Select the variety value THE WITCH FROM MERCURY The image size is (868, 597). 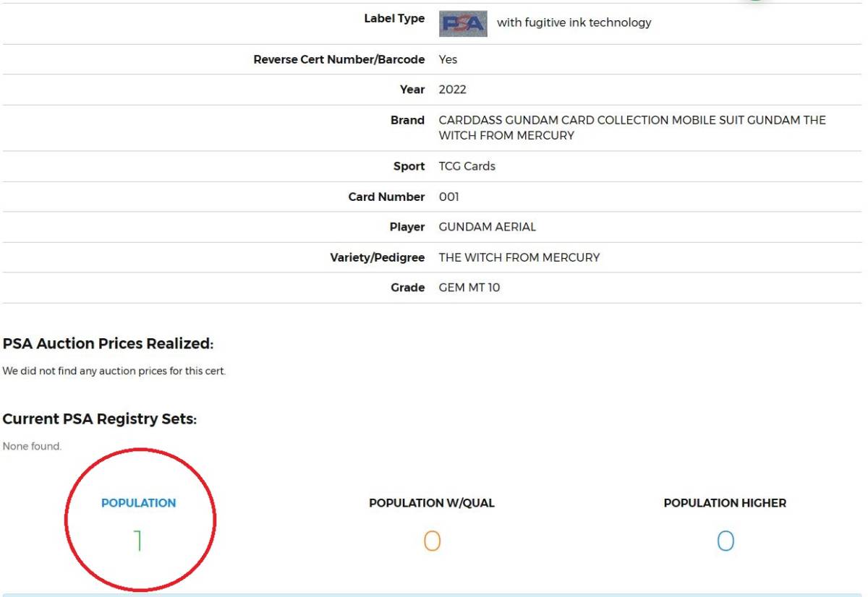519,257
